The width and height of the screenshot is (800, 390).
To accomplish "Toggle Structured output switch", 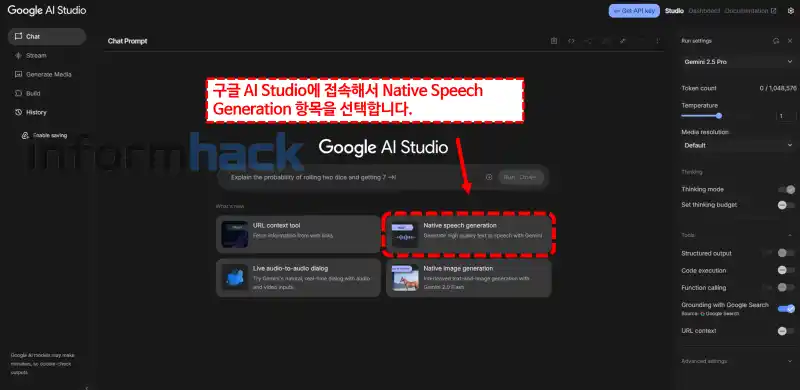I will tap(786, 253).
